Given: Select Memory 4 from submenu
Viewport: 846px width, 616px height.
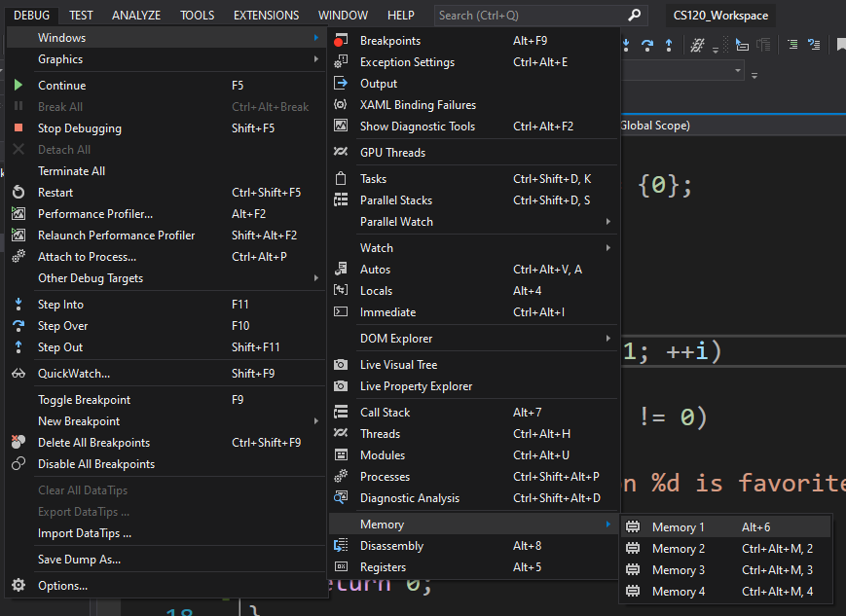Looking at the screenshot, I should tap(724, 592).
